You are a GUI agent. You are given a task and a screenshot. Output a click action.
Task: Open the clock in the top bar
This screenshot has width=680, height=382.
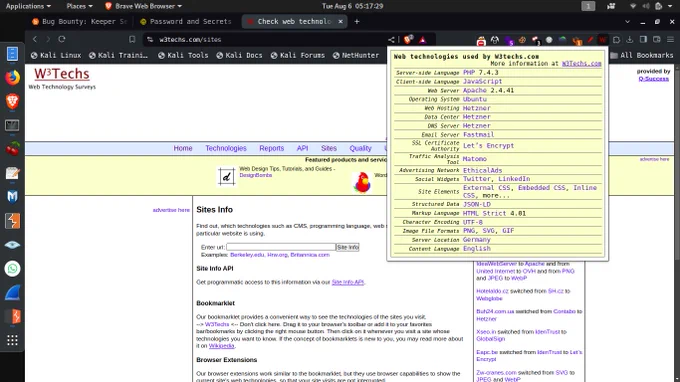coord(352,6)
